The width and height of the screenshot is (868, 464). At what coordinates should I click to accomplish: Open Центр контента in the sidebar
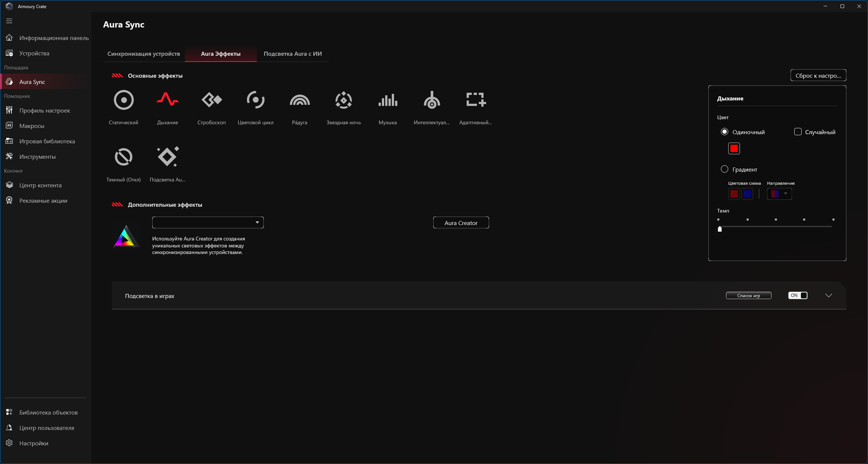point(46,185)
